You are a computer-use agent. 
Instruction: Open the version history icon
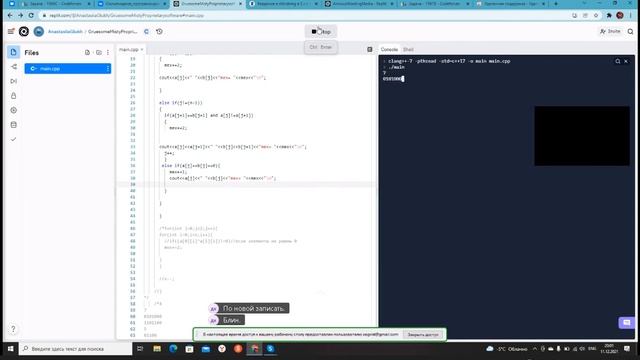[x=160, y=31]
